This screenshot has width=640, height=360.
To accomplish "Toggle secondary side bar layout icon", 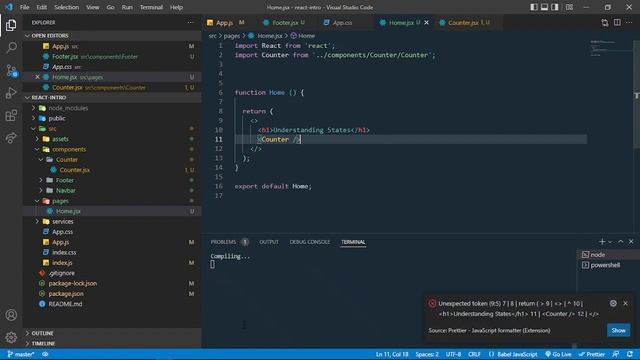I will pos(555,7).
